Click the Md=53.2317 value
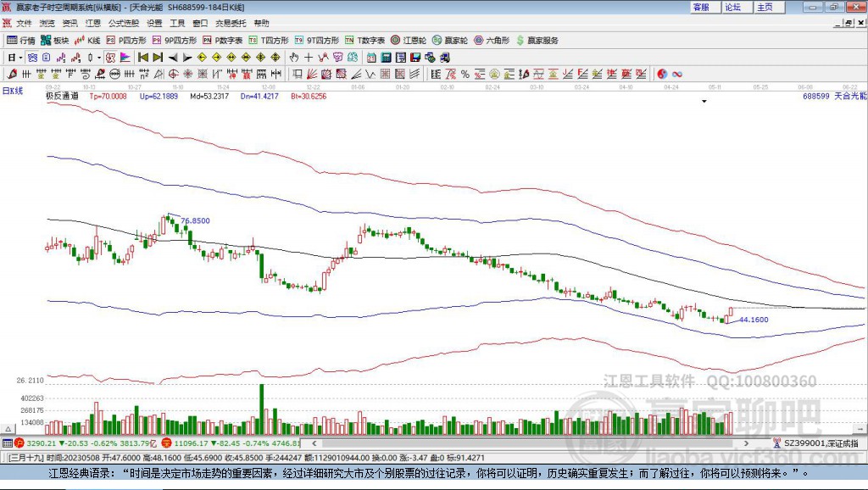 coord(209,96)
